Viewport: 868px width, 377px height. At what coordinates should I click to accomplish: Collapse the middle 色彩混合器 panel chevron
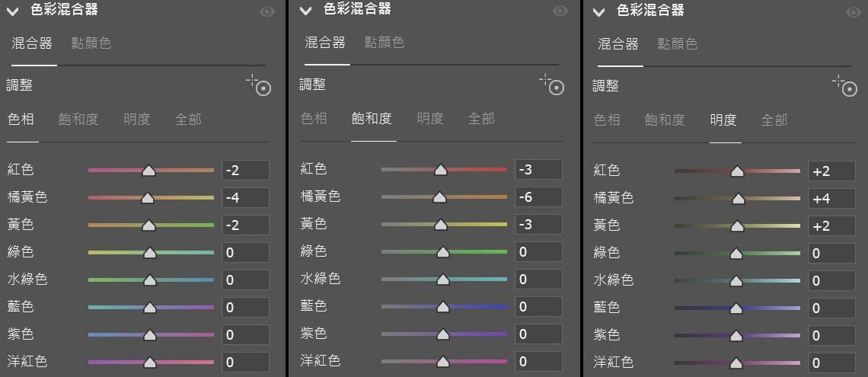306,11
